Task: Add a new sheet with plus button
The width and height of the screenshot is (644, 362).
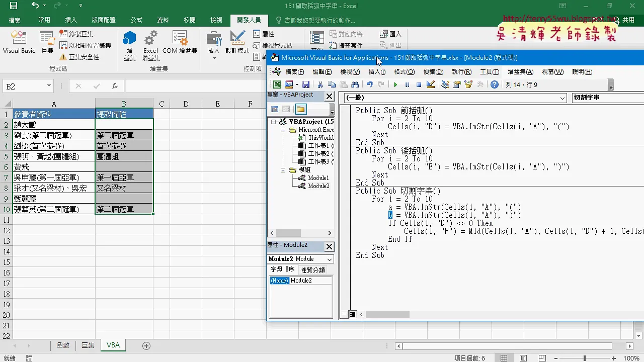Action: (146, 346)
